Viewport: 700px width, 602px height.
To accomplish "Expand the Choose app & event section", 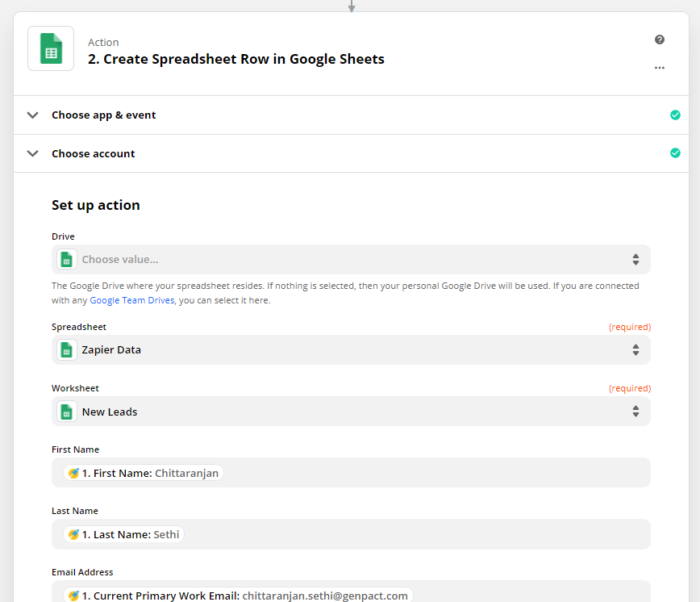I will point(32,115).
